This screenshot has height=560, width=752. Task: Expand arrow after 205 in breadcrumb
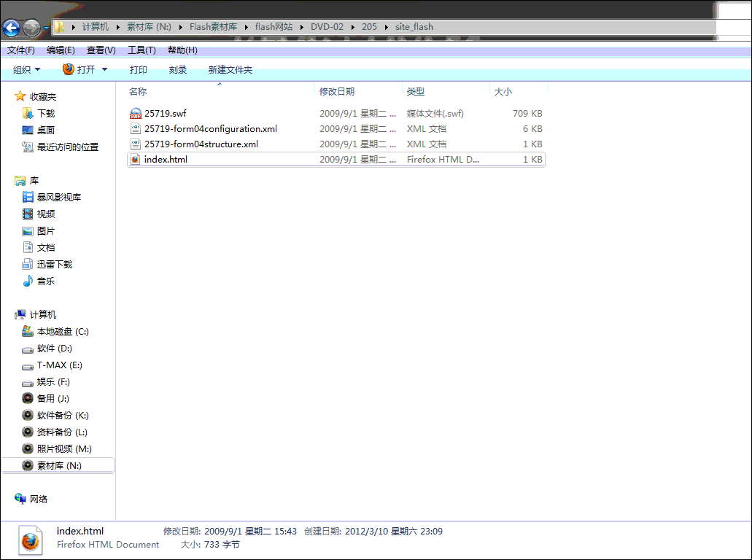[386, 27]
